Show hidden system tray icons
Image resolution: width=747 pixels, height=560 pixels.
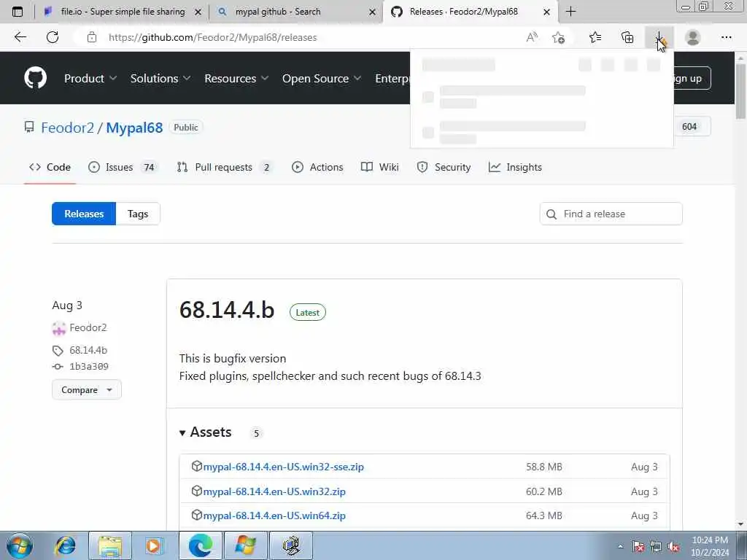(620, 547)
